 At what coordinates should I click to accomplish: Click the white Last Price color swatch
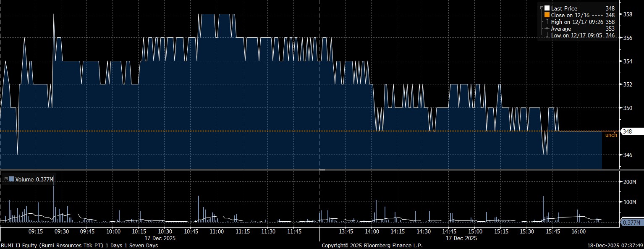[x=547, y=8]
